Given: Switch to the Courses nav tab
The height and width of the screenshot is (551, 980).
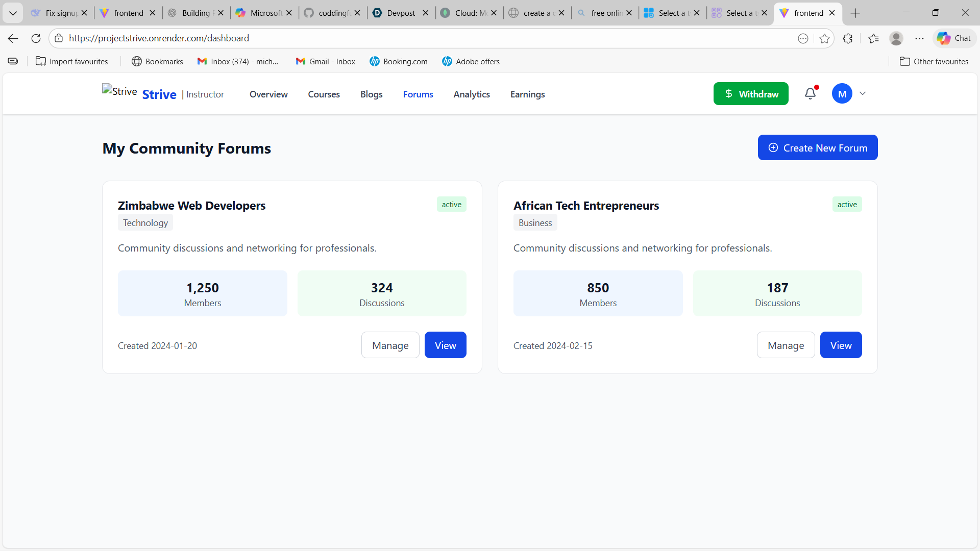Looking at the screenshot, I should (x=324, y=94).
